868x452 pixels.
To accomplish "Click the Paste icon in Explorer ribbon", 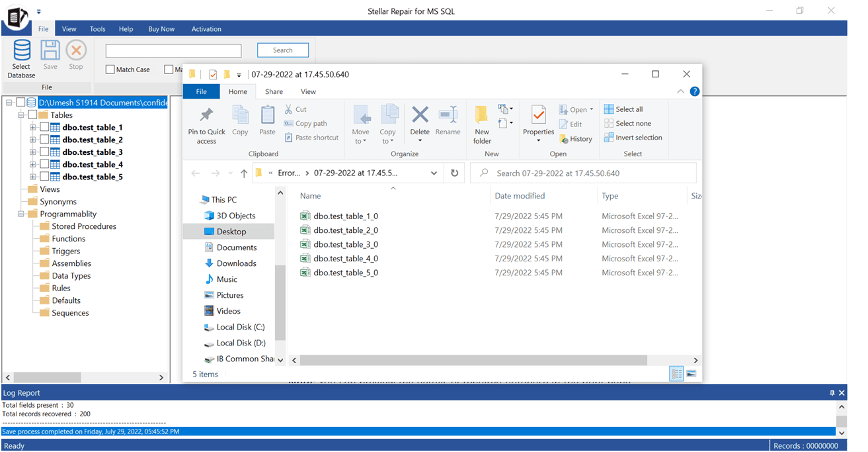I will click(268, 115).
